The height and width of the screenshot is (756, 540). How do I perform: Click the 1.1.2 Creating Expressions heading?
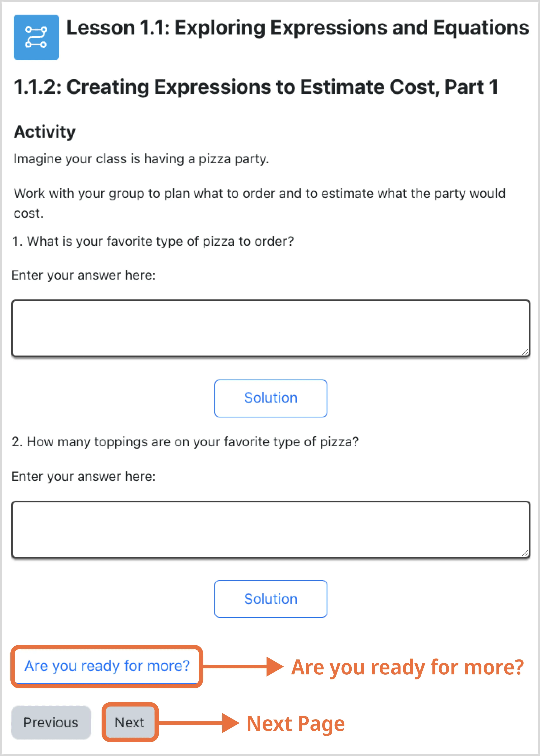pos(256,87)
